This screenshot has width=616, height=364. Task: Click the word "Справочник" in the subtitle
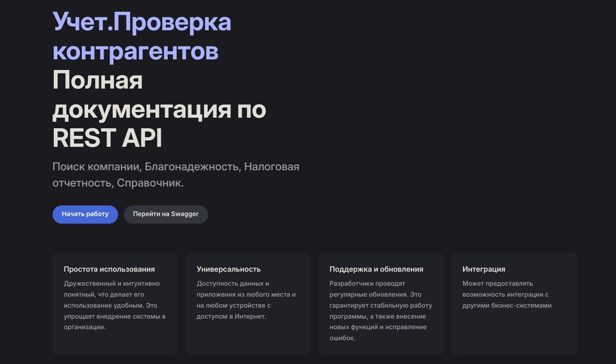point(149,183)
